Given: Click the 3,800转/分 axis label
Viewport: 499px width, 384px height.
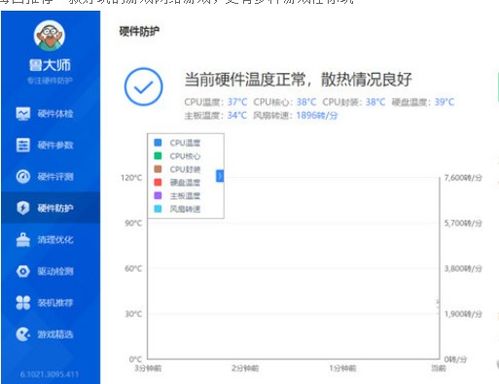Looking at the screenshot, I should coord(463,268).
